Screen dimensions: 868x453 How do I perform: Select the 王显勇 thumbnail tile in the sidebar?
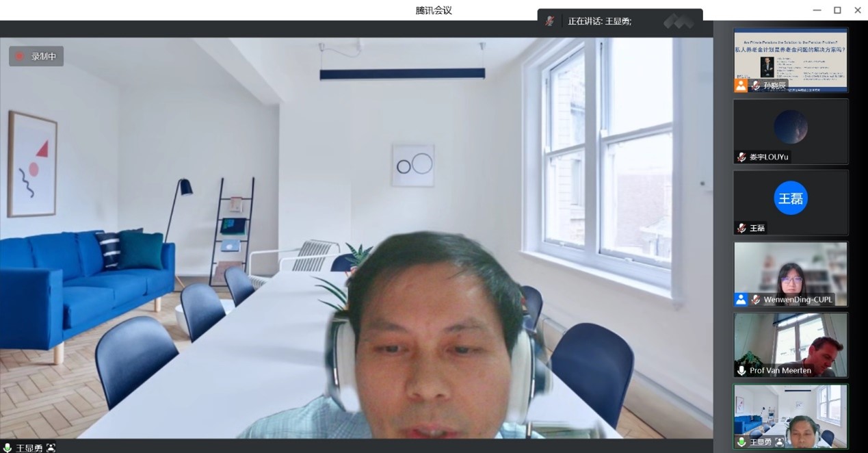[791, 416]
